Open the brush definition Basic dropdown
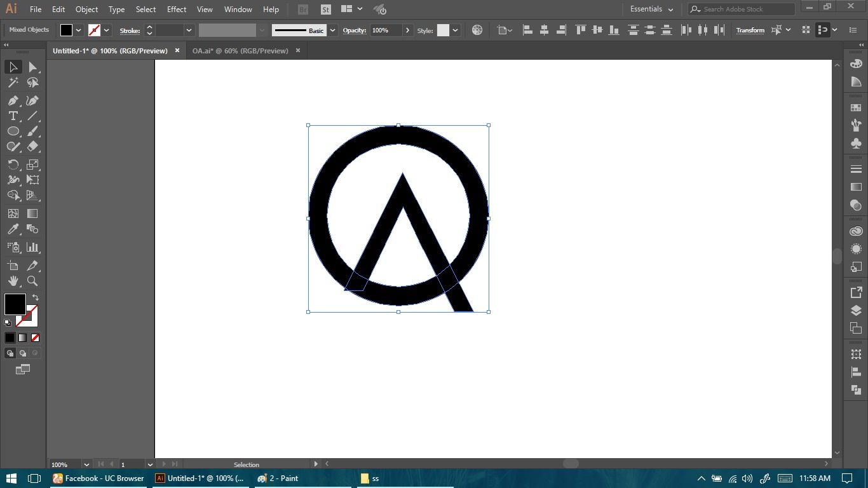The image size is (868, 488). (332, 30)
